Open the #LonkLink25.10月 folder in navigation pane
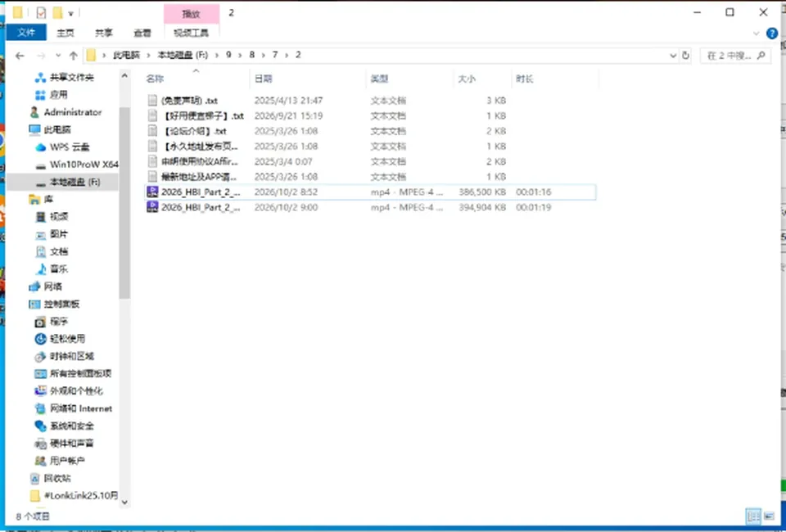The width and height of the screenshot is (786, 532). tap(75, 496)
